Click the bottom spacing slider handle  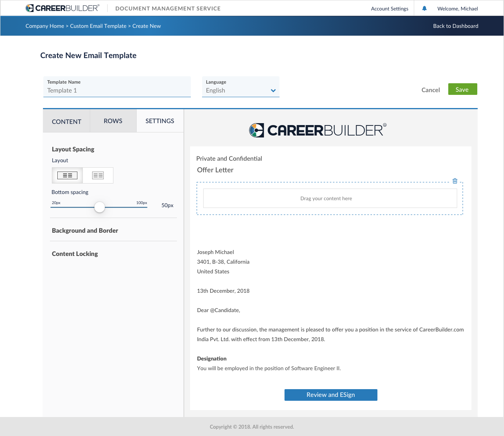point(99,207)
